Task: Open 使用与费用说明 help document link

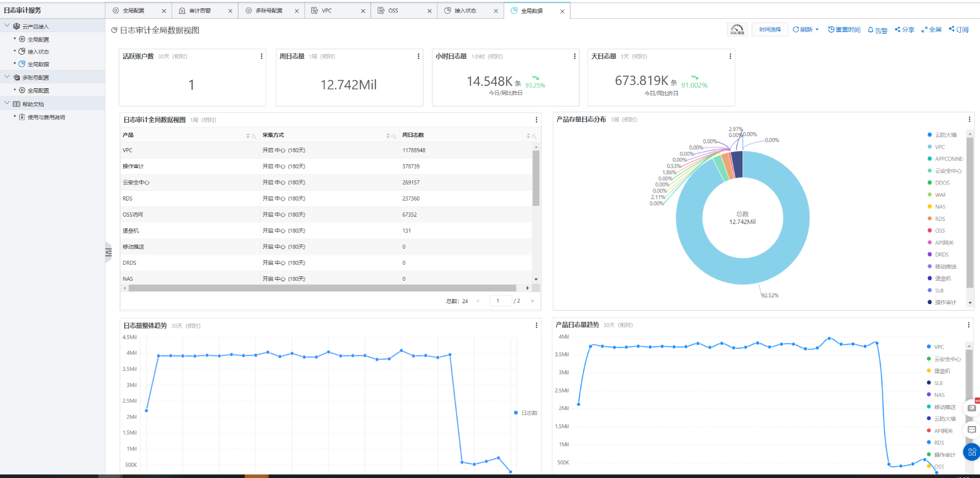Action: tap(46, 117)
